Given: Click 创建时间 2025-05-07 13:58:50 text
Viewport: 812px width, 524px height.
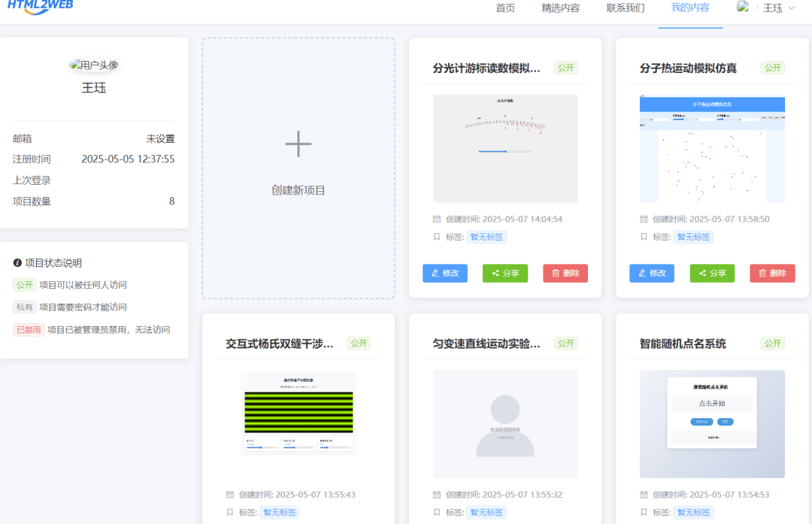Looking at the screenshot, I should click(711, 219).
